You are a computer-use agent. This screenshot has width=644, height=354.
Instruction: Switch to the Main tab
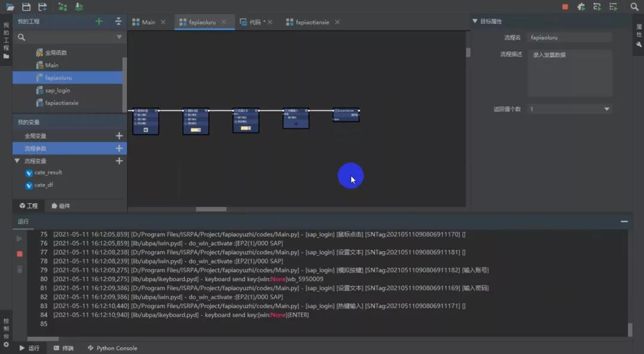tap(148, 22)
